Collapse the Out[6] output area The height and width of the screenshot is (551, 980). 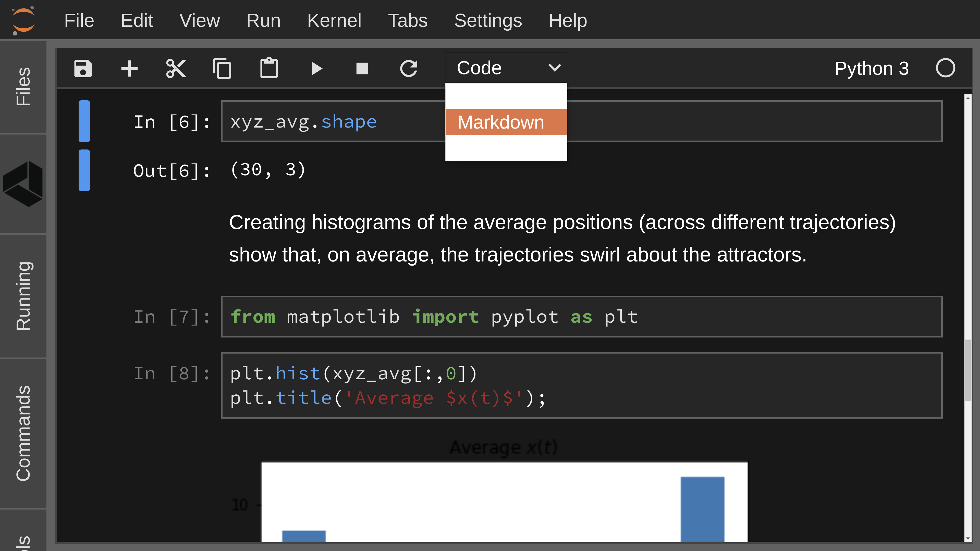coord(84,170)
